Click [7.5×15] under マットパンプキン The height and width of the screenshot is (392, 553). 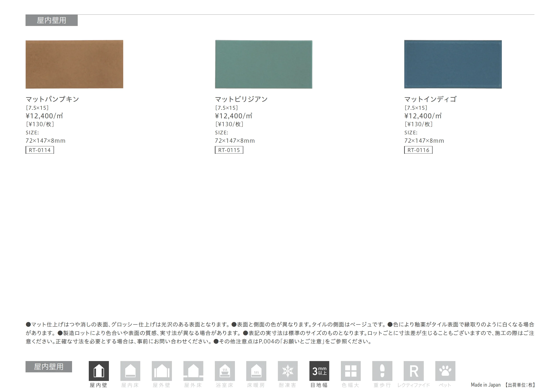(37, 108)
